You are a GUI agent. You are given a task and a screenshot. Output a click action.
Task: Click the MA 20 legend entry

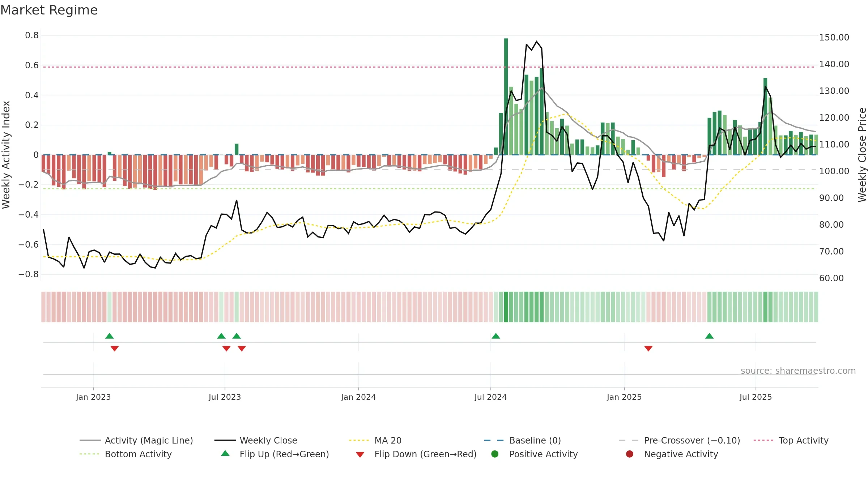[375, 440]
